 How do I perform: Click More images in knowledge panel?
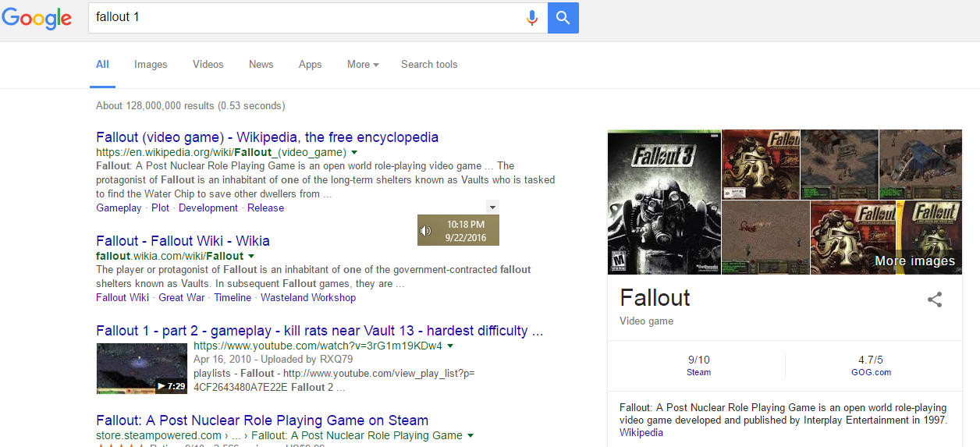click(x=914, y=261)
